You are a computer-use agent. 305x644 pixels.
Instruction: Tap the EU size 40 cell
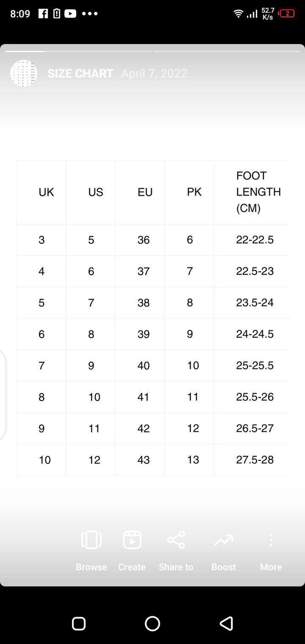(x=144, y=365)
